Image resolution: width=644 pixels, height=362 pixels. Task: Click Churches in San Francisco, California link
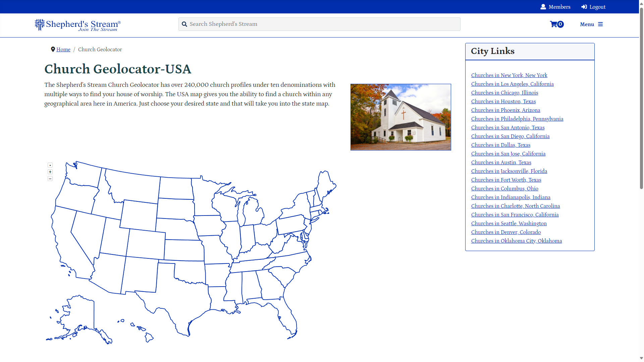coord(515,215)
